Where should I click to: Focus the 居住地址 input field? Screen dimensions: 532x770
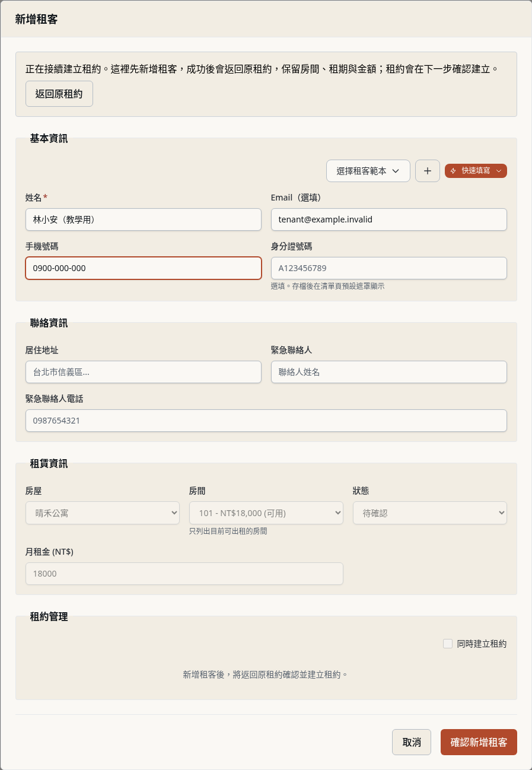(x=144, y=372)
